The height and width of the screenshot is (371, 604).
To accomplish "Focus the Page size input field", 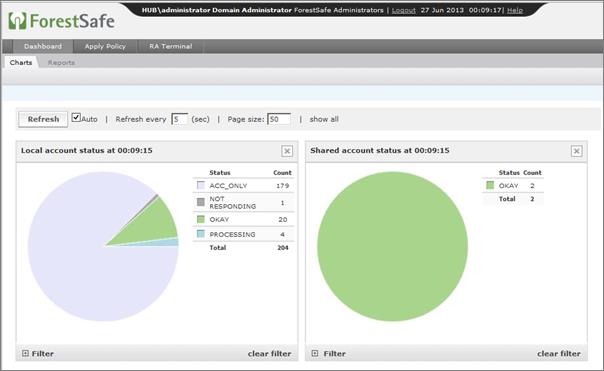I will [279, 119].
